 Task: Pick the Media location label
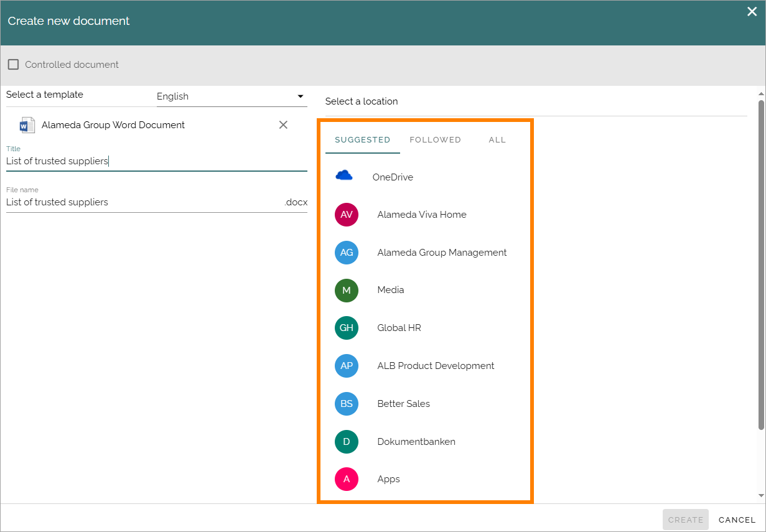click(x=391, y=290)
